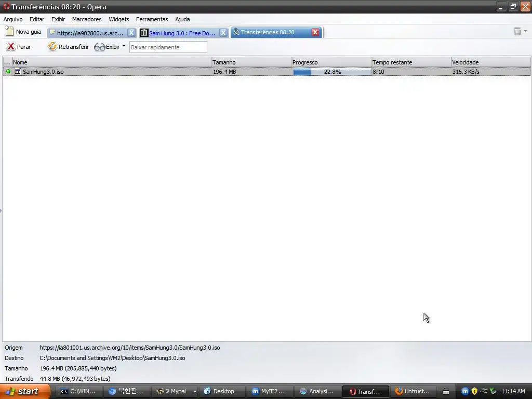Click the blue MyIE tray icon
The image size is (532, 399).
(465, 391)
